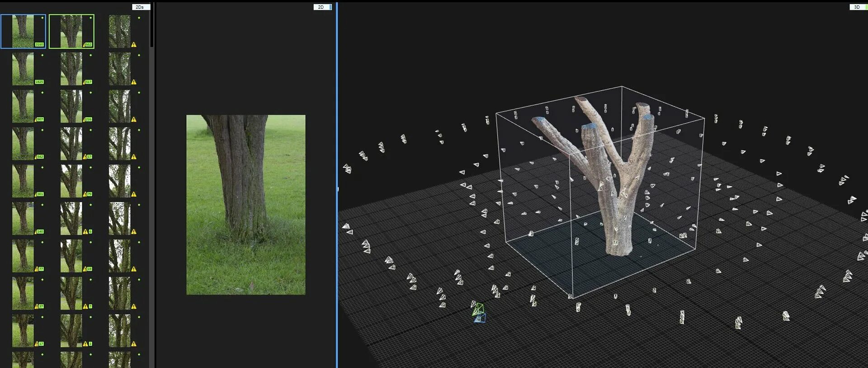Screen dimensions: 868x368
Task: Select the unlabeled thumbnail right of 662
Action: [x=119, y=31]
